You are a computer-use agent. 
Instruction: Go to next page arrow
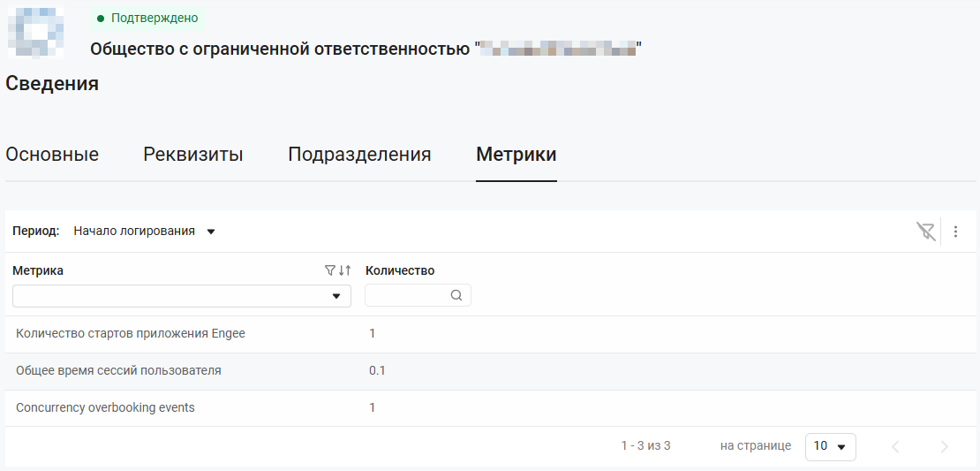point(945,446)
